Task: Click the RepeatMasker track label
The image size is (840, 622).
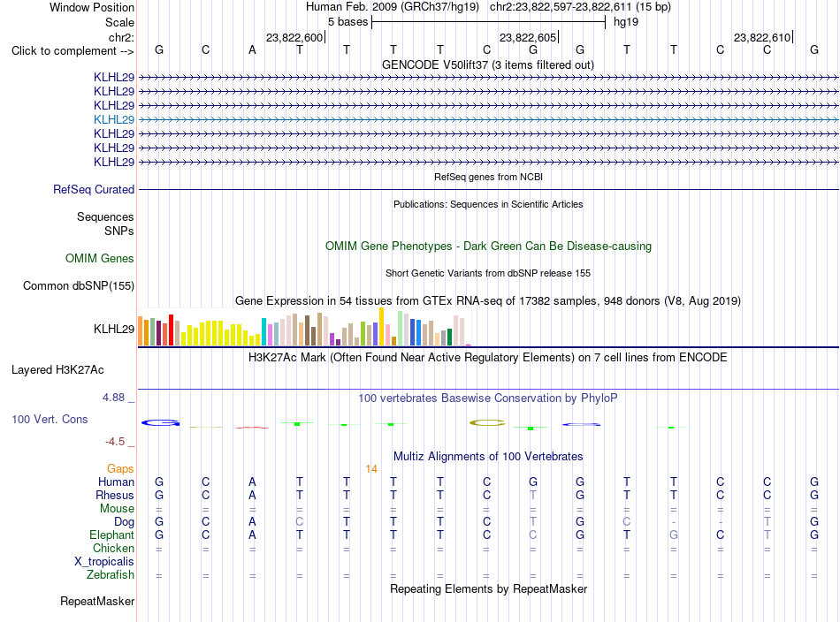Action: point(97,601)
